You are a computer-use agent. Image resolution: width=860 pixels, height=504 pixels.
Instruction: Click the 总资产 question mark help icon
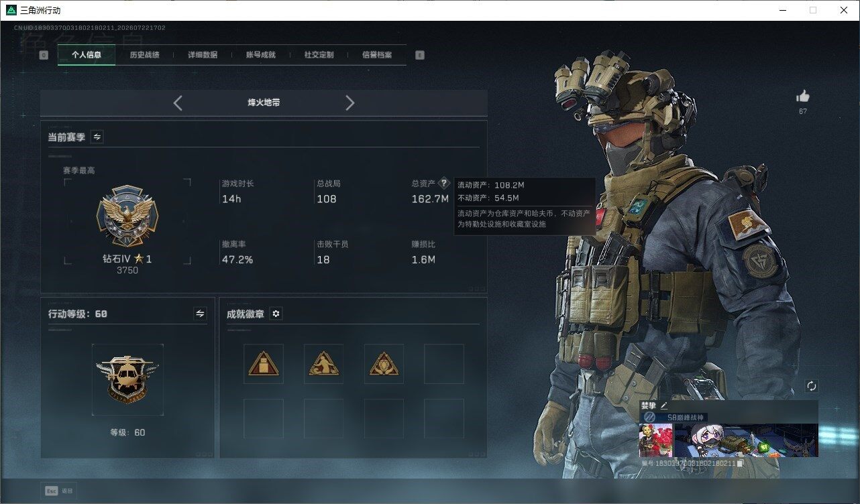tap(443, 183)
